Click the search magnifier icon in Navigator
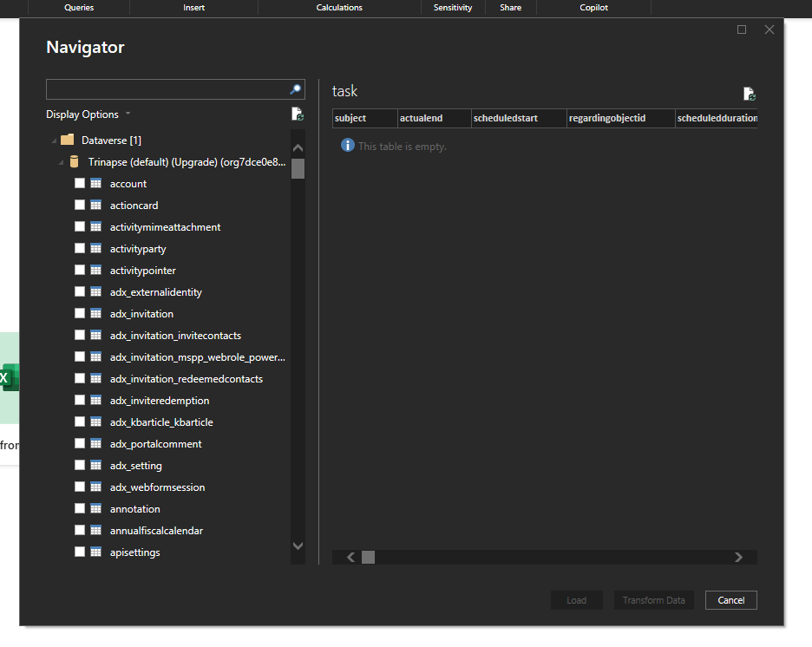This screenshot has width=812, height=647. pyautogui.click(x=295, y=89)
